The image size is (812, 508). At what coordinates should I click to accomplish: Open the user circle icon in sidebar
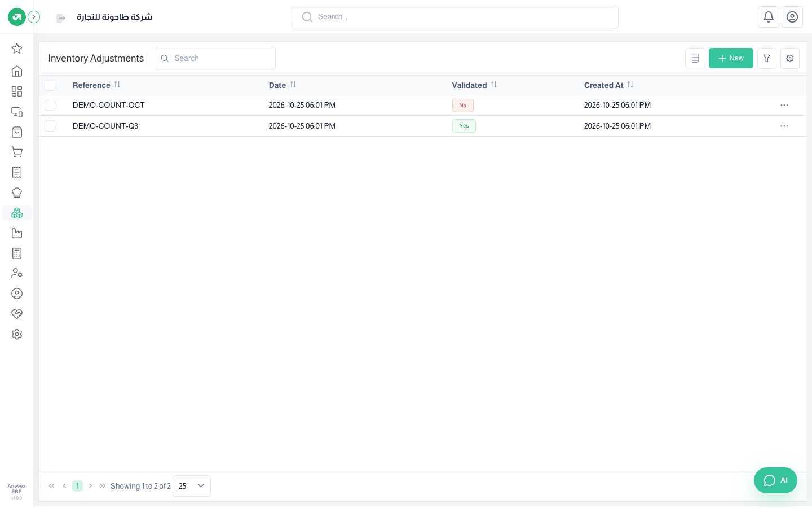[x=17, y=294]
